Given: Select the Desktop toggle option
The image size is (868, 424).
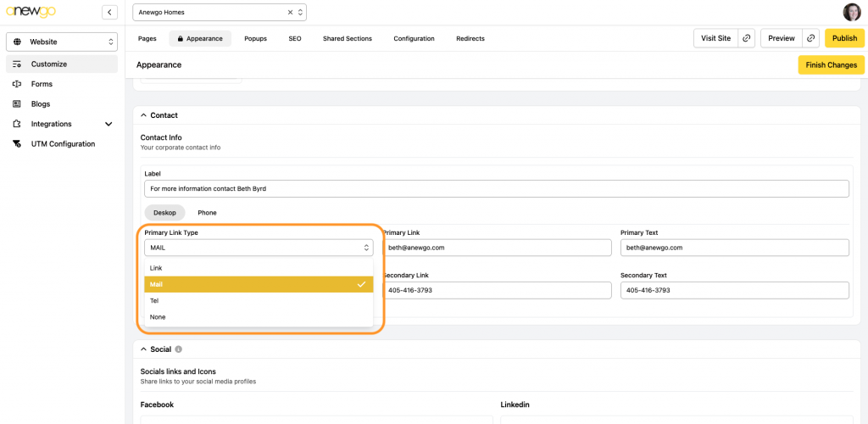Looking at the screenshot, I should tap(164, 213).
